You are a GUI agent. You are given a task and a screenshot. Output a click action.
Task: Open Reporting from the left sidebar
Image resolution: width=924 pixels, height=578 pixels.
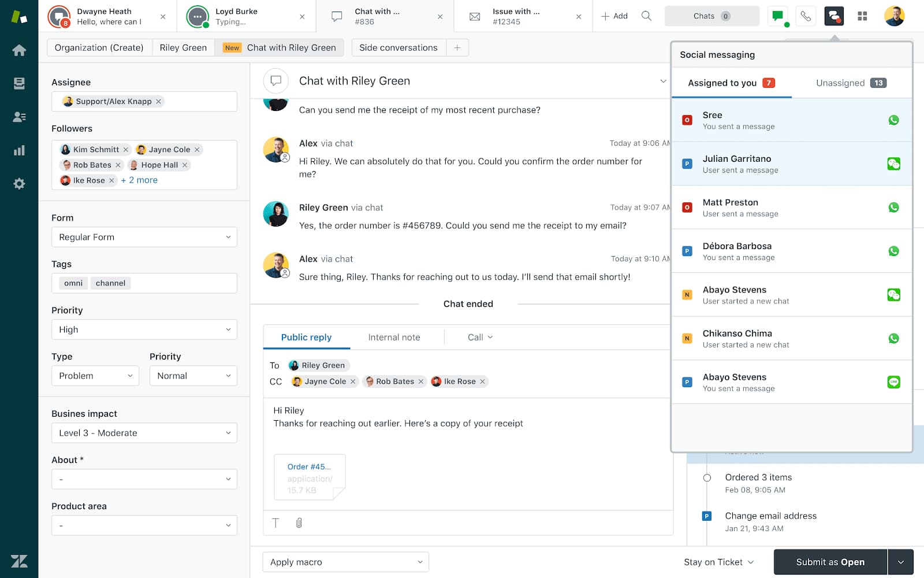[x=19, y=150]
